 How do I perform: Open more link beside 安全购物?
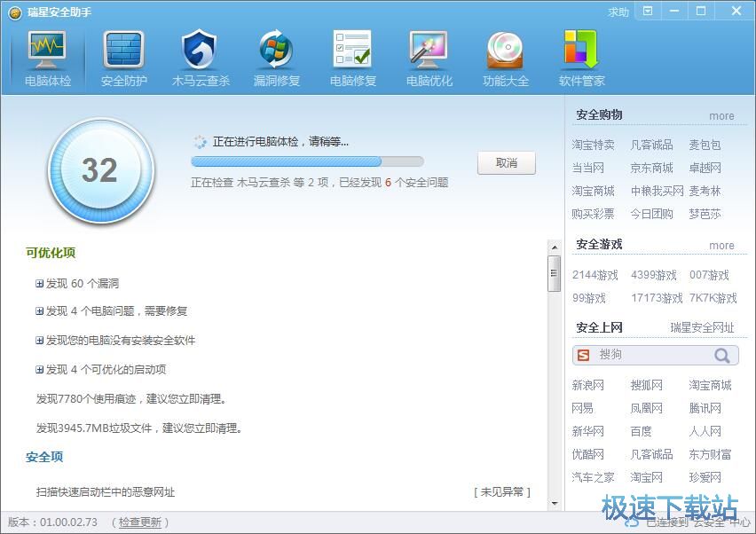(721, 116)
